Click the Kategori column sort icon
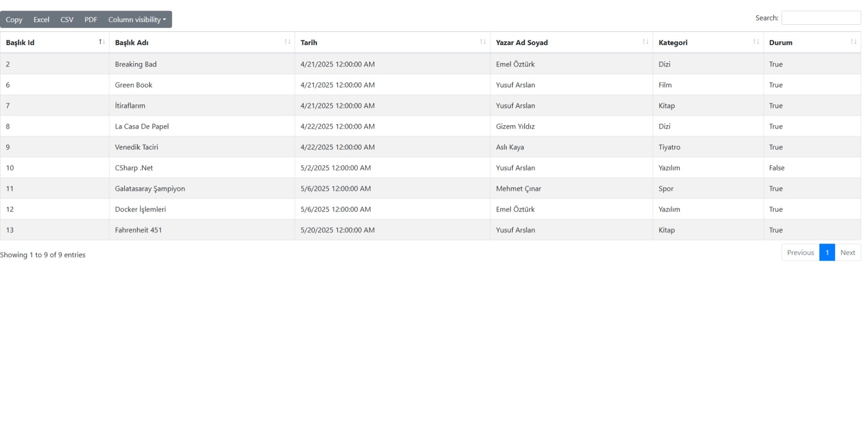Image resolution: width=868 pixels, height=426 pixels. (x=756, y=42)
